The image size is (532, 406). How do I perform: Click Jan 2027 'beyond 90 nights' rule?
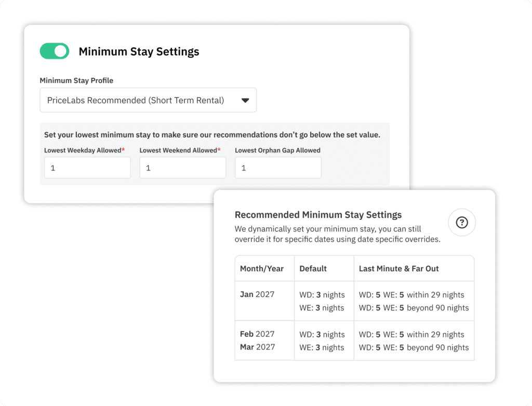coord(414,308)
